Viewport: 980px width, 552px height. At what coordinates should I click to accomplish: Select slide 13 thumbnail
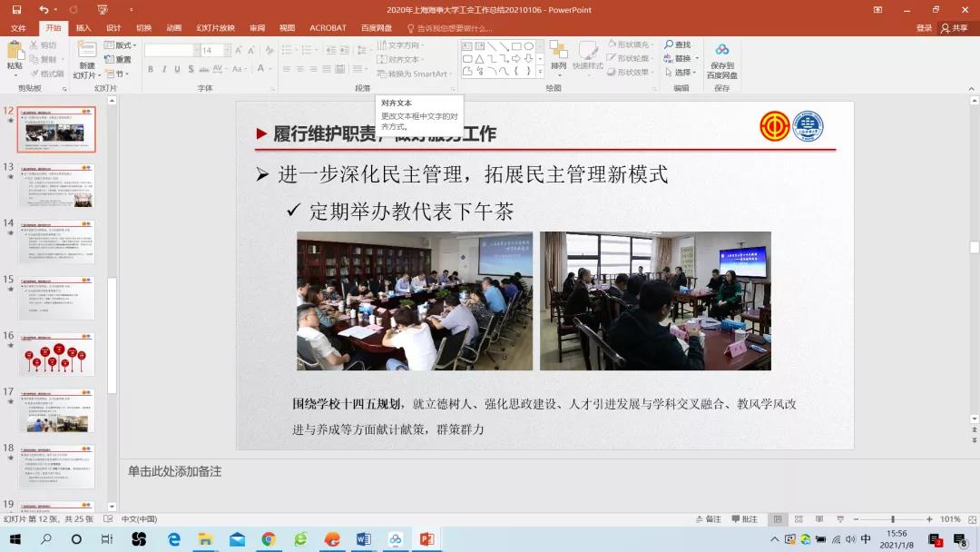point(56,186)
